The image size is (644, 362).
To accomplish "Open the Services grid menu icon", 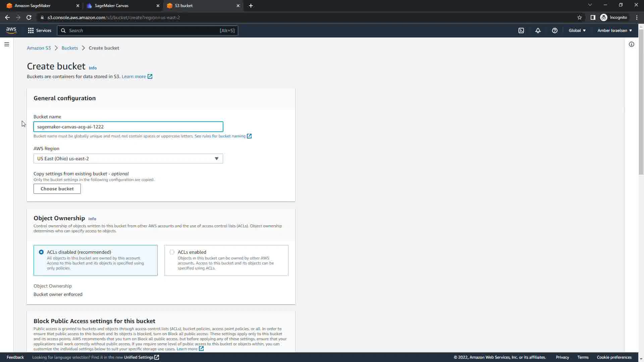I will click(x=31, y=31).
